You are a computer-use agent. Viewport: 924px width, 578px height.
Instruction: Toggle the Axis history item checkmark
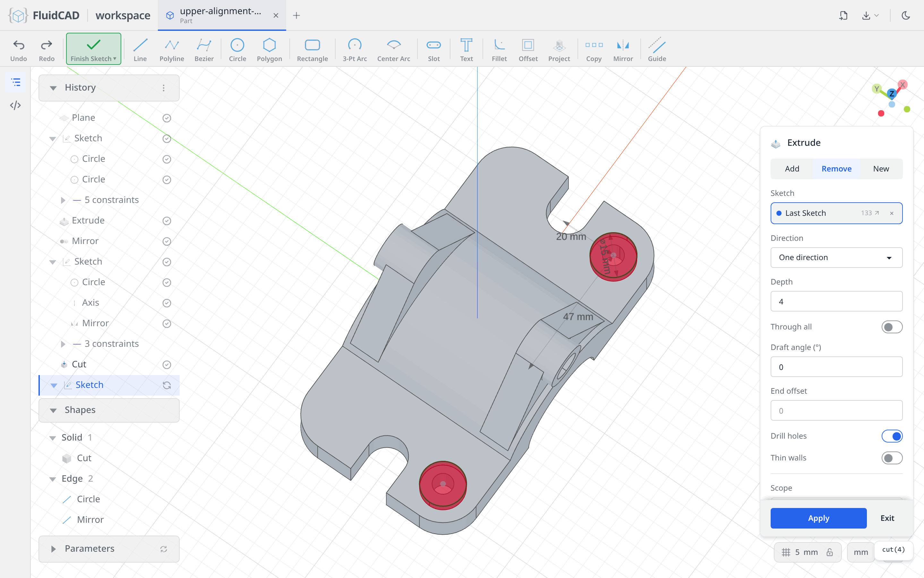[167, 303]
